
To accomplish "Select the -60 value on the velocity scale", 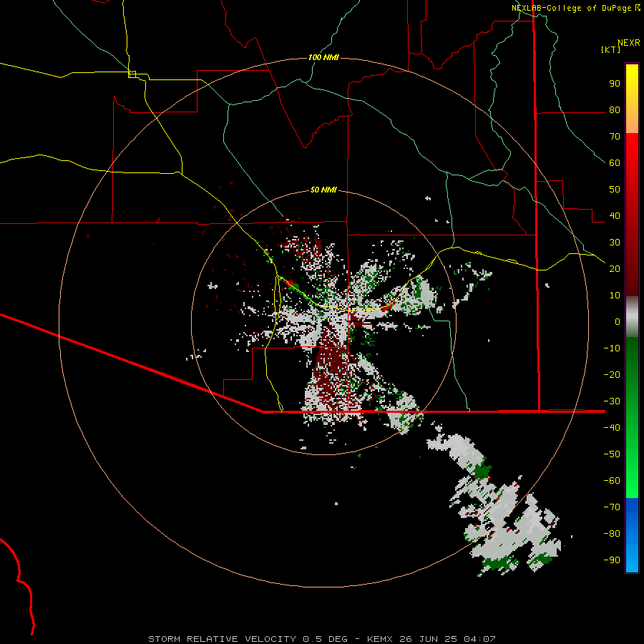I will 612,481.
